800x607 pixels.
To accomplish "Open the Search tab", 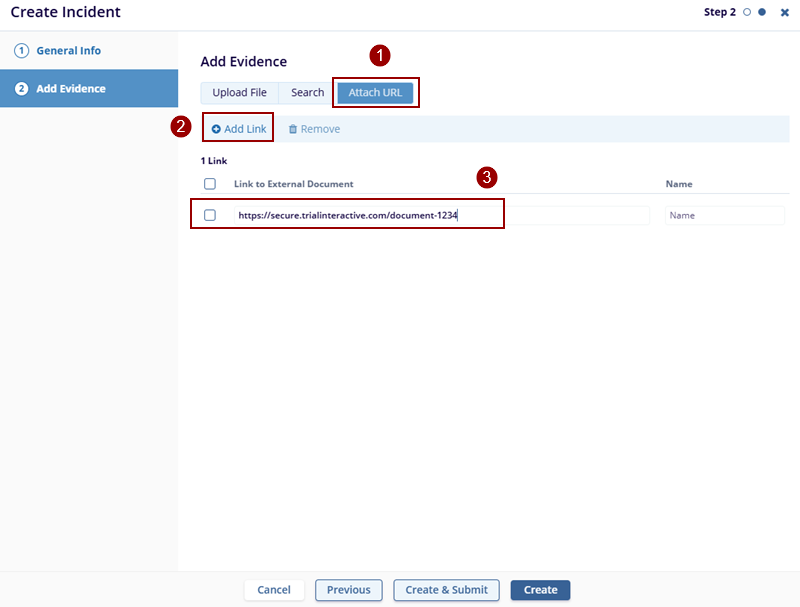I will (x=307, y=93).
